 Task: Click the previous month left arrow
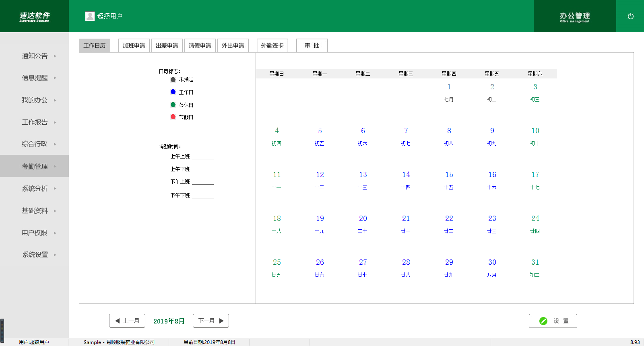118,321
